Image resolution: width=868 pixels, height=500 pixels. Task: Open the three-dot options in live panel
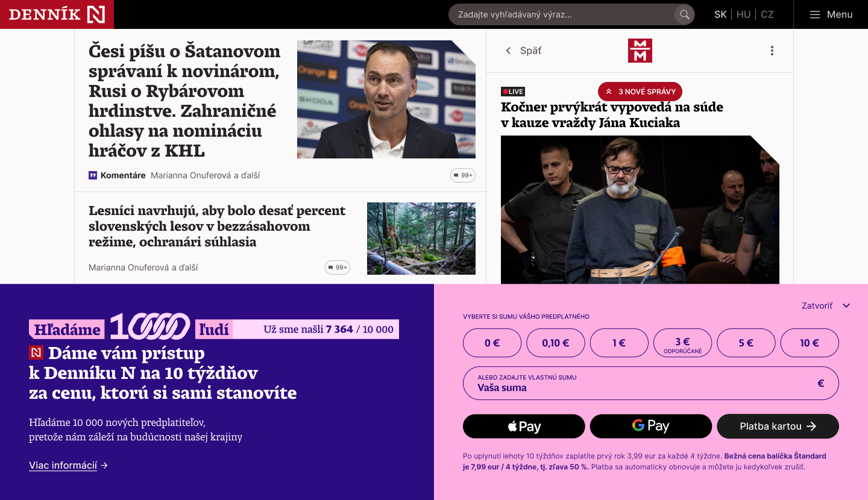[x=772, y=51]
